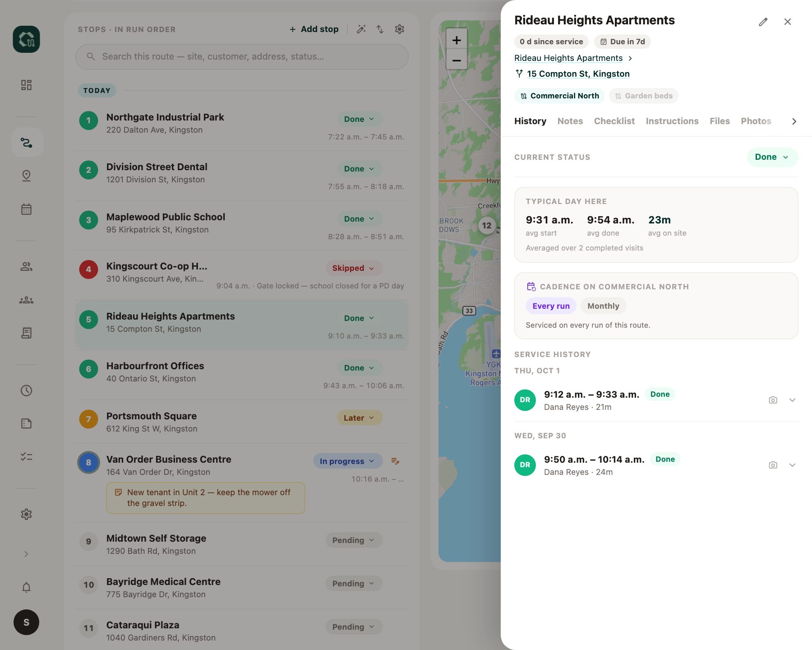Open photos camera icon for Thu, Oct 1 visit
This screenshot has width=812, height=650.
pos(773,400)
